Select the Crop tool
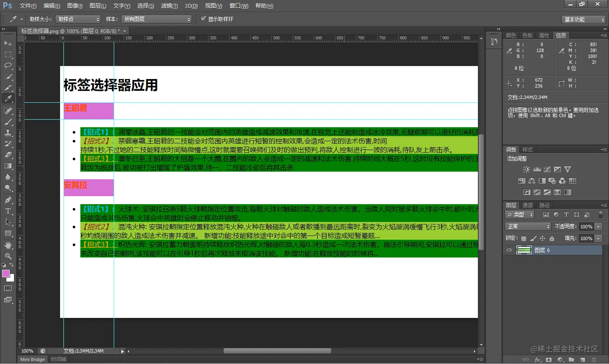Image resolution: width=609 pixels, height=364 pixels. 8,88
